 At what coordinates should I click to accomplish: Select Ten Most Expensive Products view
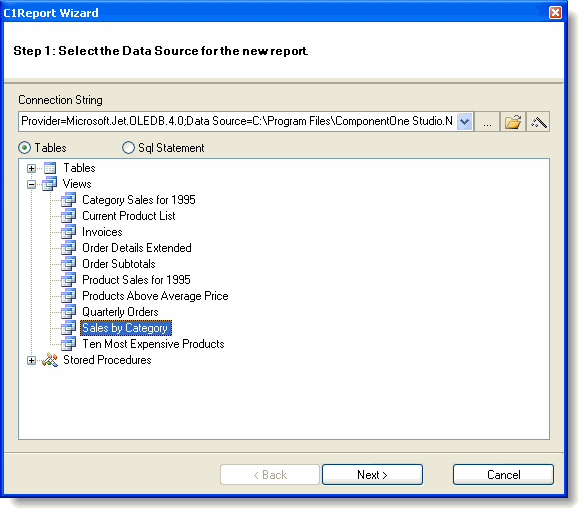click(153, 344)
